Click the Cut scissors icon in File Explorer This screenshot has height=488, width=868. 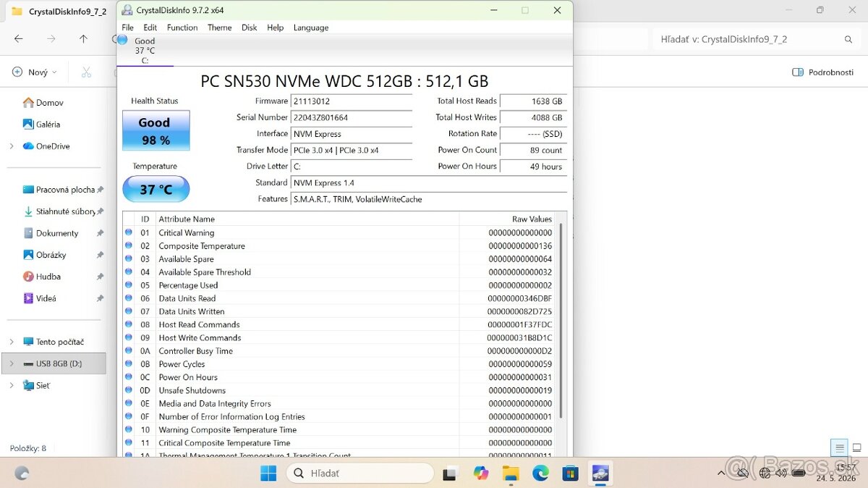tap(87, 72)
